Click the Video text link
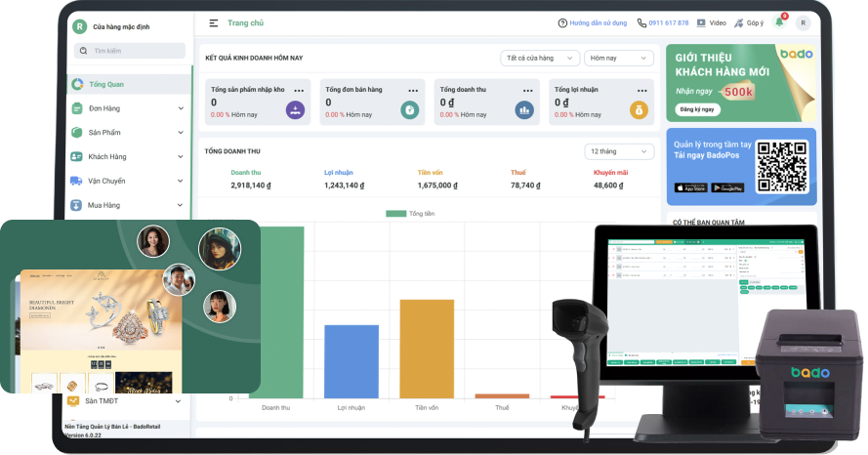 coord(718,23)
